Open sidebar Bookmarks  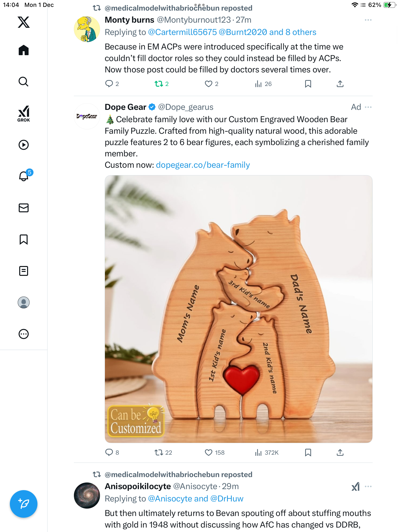tap(24, 239)
